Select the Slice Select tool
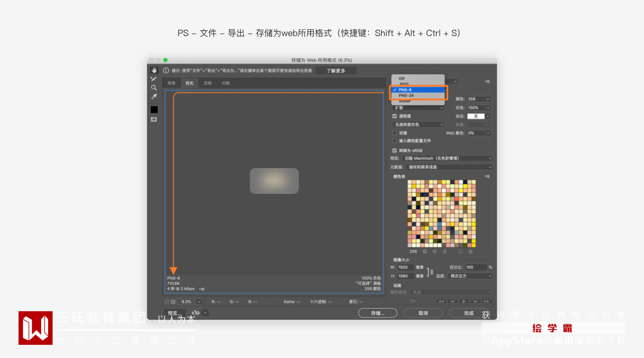Viewport: 644px width, 358px height. 154,79
